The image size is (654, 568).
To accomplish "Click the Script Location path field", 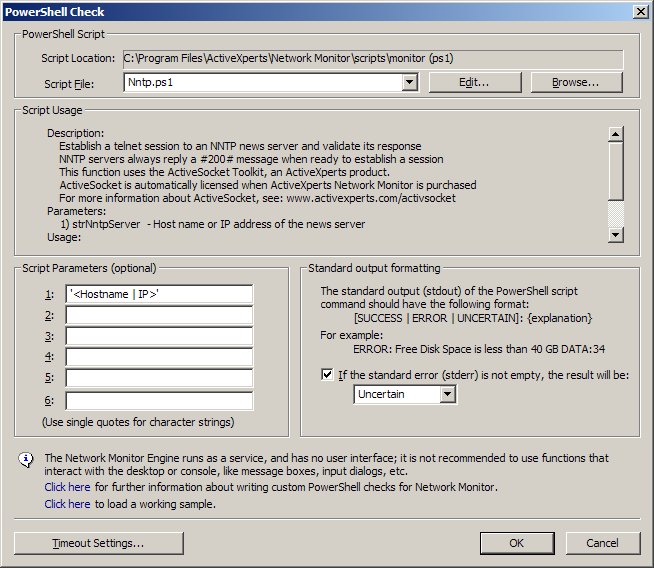I will (373, 59).
